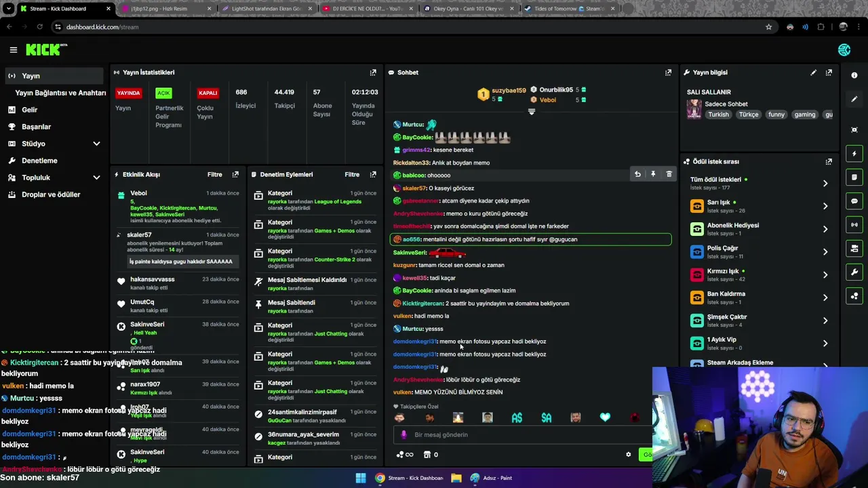This screenshot has width=868, height=488.
Task: Insert the cyan heart emote
Action: 605,418
